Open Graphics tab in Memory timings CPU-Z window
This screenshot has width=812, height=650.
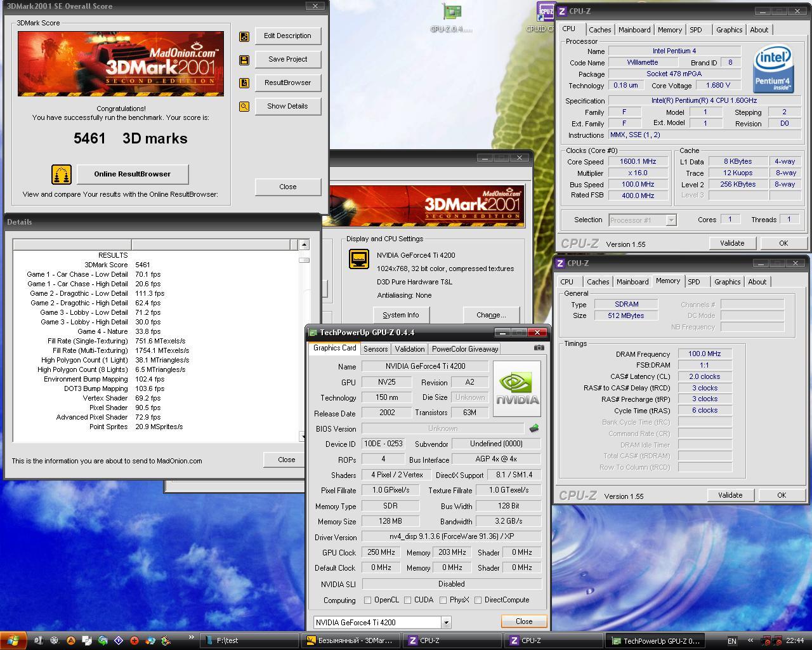(x=728, y=282)
